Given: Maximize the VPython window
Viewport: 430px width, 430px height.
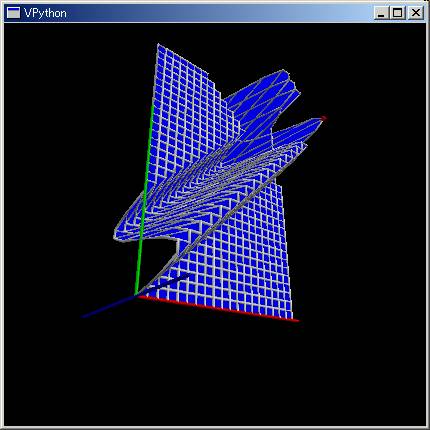Looking at the screenshot, I should pos(397,13).
